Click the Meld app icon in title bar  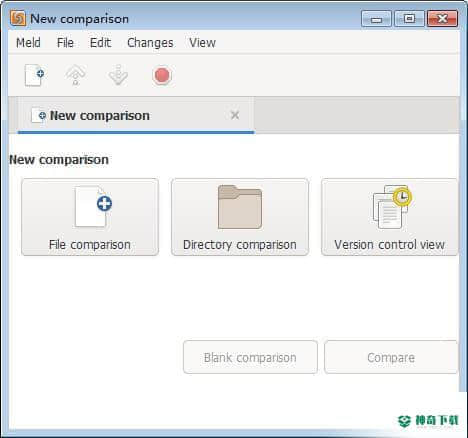pos(18,18)
